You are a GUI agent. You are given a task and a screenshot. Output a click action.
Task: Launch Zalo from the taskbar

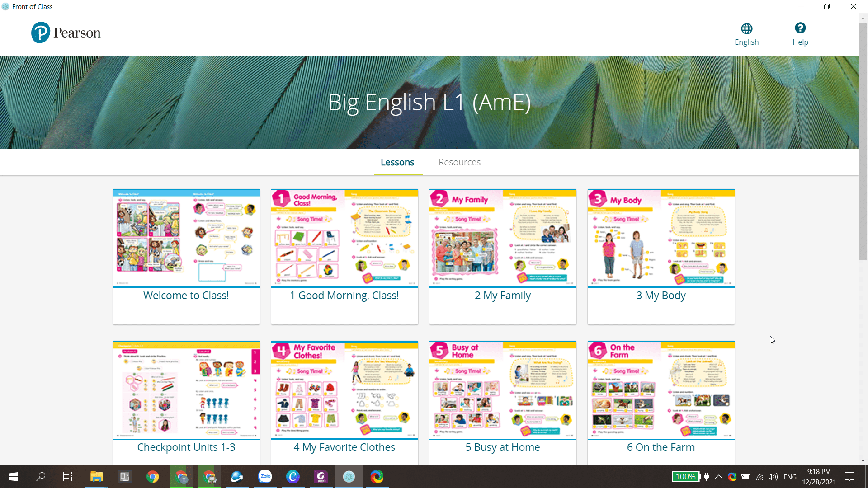tap(265, 477)
